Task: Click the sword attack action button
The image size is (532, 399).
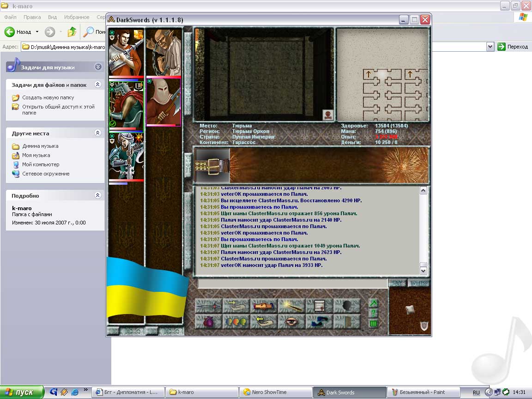Action: coord(209,306)
